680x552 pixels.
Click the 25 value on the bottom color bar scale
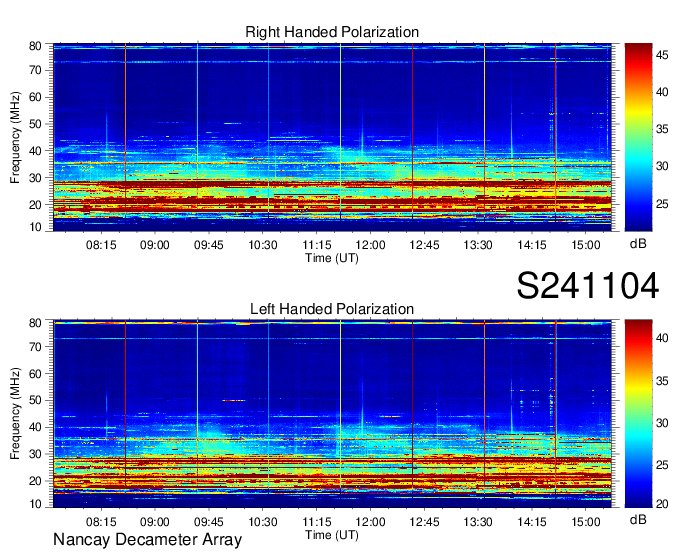(662, 465)
